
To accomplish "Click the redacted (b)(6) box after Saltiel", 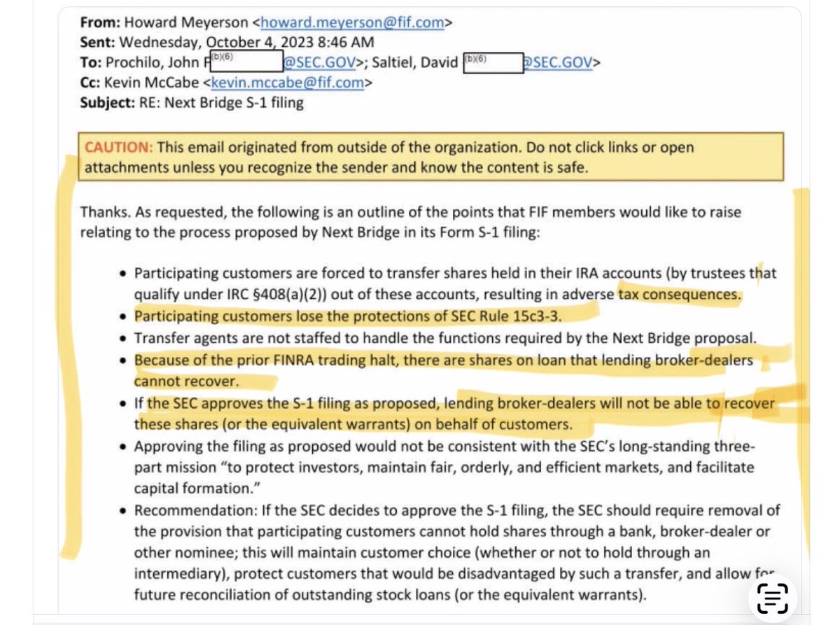I will click(x=493, y=62).
